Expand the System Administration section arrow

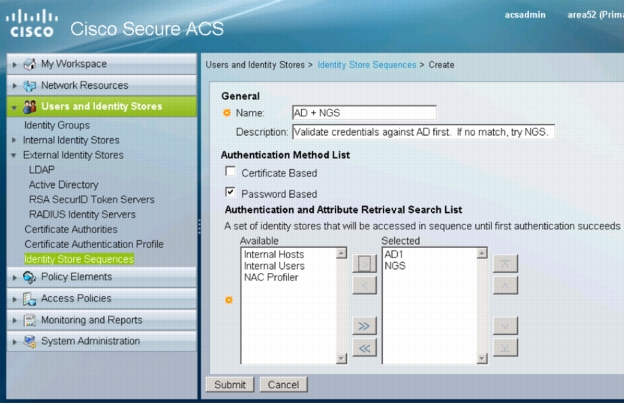click(x=15, y=342)
